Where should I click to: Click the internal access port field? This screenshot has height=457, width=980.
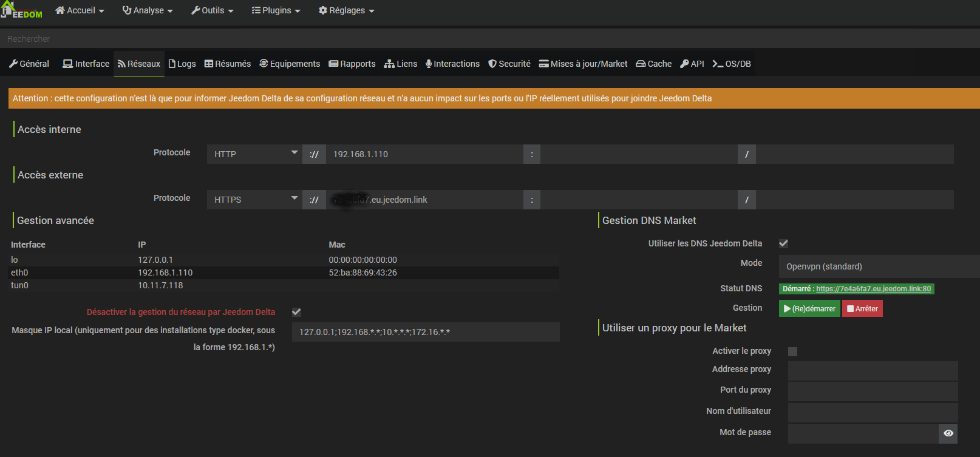(639, 154)
